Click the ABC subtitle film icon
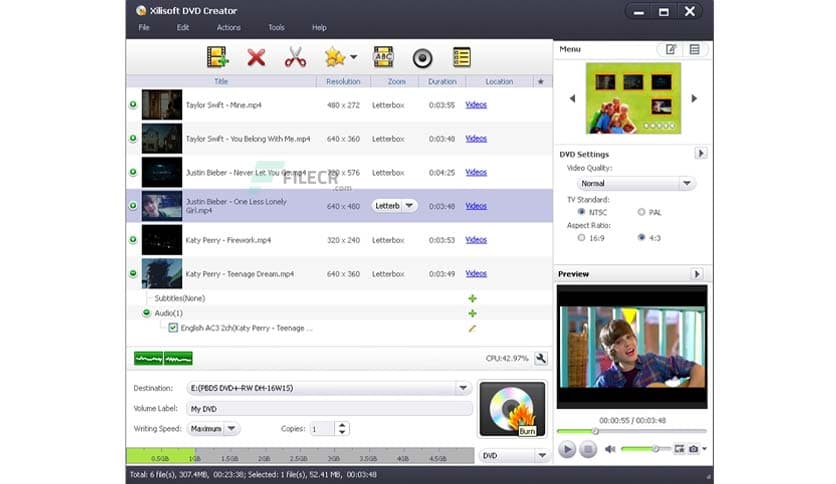 (x=383, y=57)
